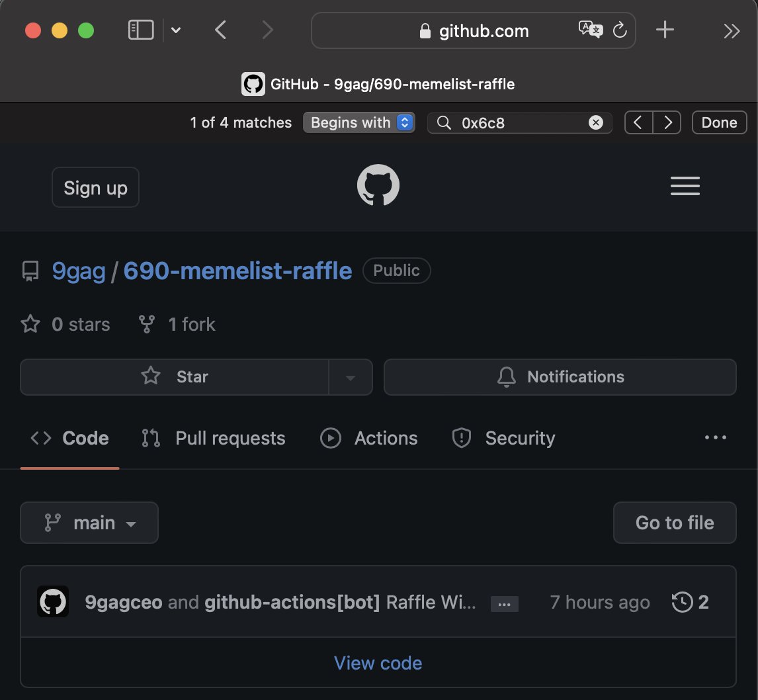The width and height of the screenshot is (758, 700).
Task: Select the GitHub 9gag/690-memelist-raffle tab
Action: [378, 84]
